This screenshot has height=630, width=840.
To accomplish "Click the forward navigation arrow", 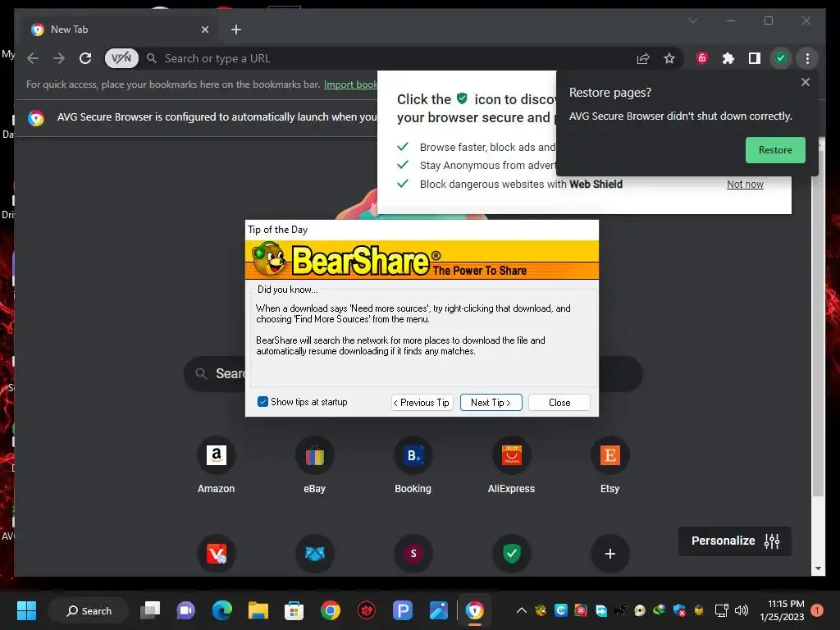I will [59, 58].
